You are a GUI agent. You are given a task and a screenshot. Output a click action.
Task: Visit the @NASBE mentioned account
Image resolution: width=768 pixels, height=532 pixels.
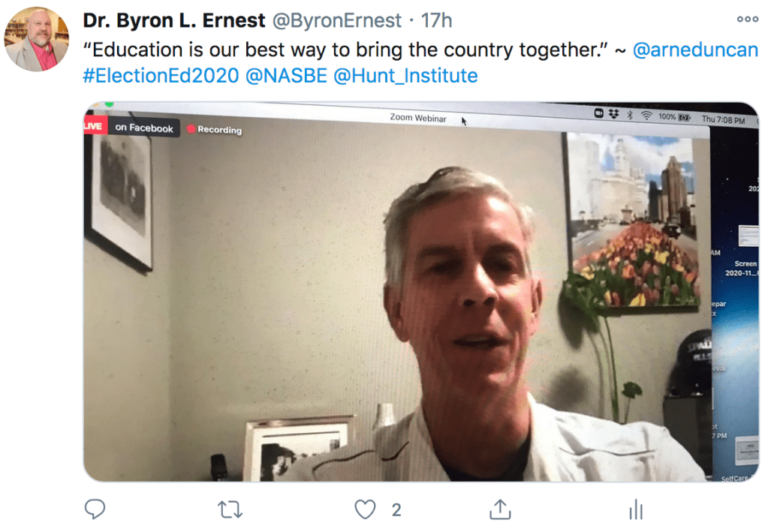pos(286,75)
